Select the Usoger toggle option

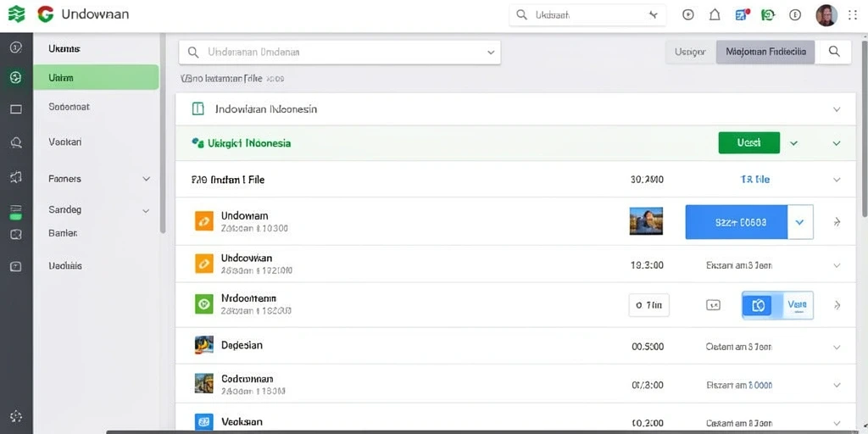pos(690,52)
